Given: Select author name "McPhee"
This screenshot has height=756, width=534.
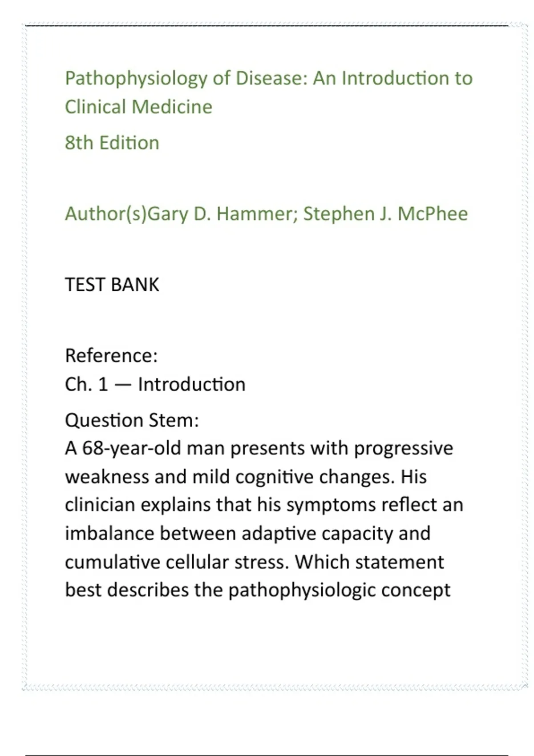Looking at the screenshot, I should (x=432, y=214).
